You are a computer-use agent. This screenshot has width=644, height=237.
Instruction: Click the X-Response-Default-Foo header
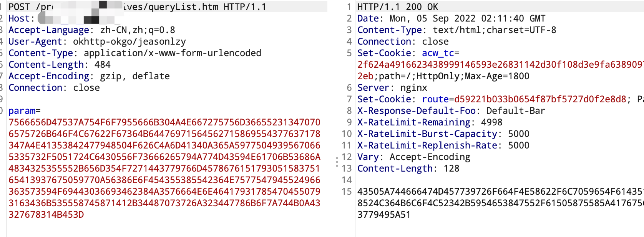tap(451, 111)
